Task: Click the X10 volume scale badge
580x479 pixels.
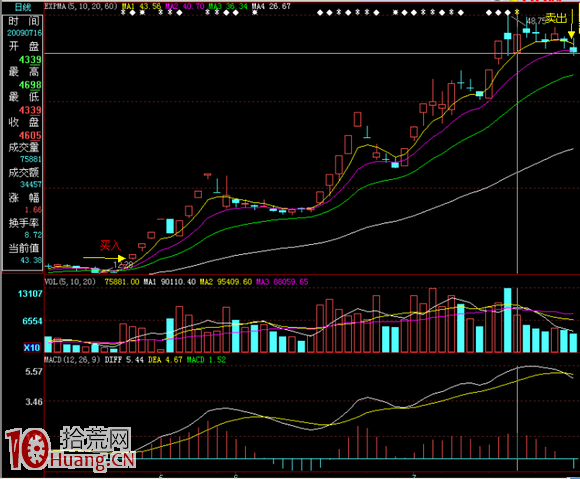Action: click(32, 347)
